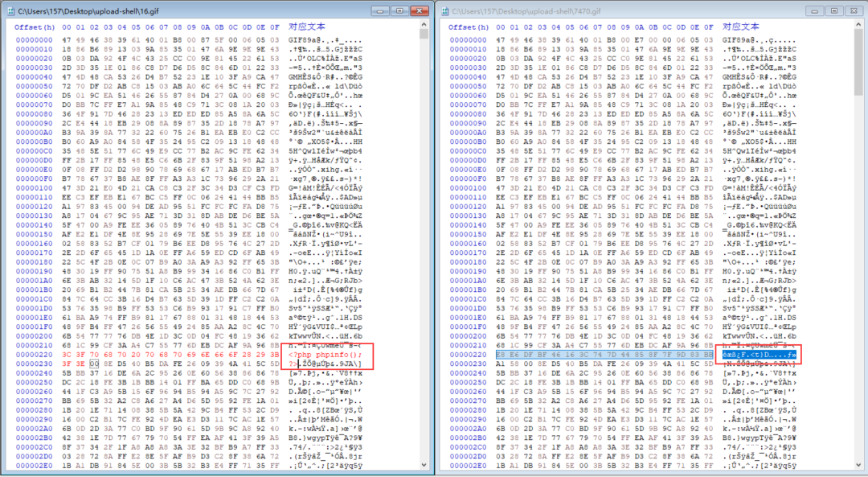Click the Offset(h) header in 16.gif window
Viewport: 868px width, 477px height.
click(35, 27)
